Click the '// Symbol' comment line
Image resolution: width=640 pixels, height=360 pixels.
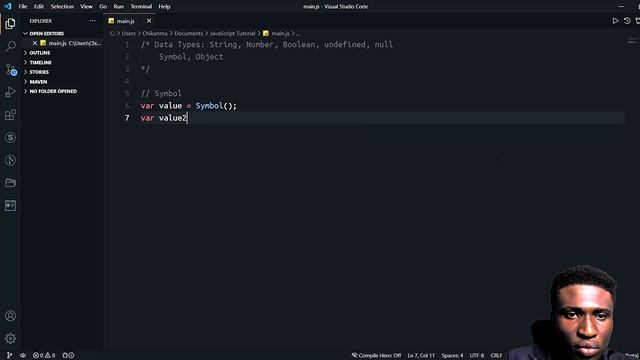[161, 93]
